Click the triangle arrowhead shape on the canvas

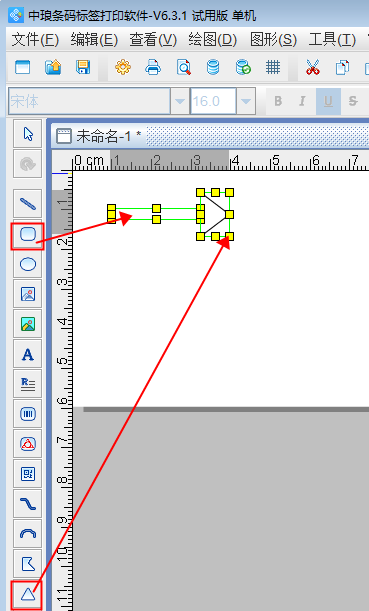(215, 214)
